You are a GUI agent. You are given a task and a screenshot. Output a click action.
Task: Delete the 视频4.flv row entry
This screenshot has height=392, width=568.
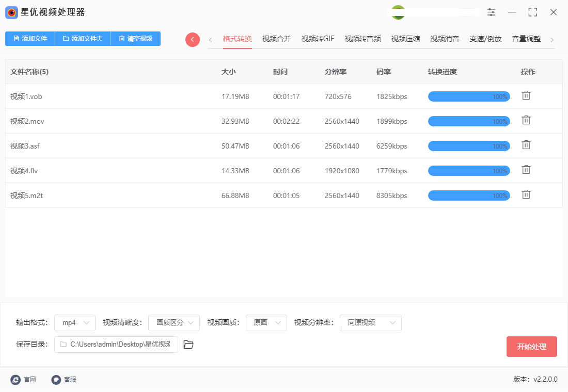click(x=526, y=170)
